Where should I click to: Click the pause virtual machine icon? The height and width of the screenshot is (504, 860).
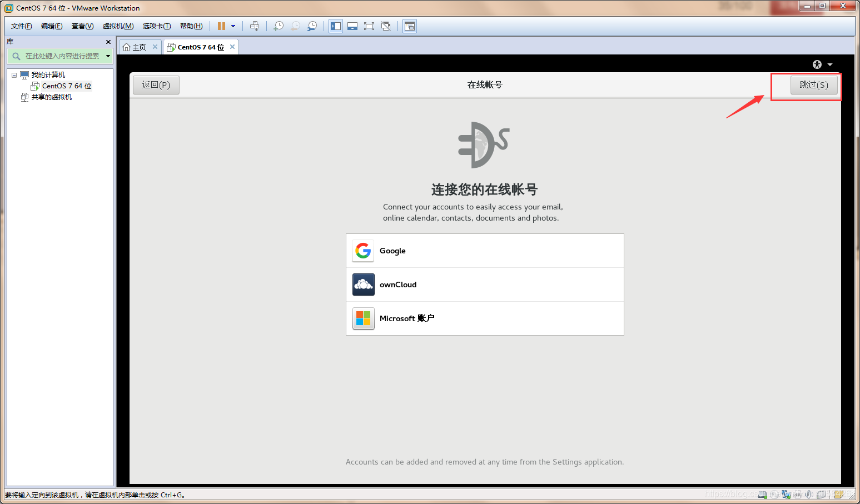[x=221, y=26]
